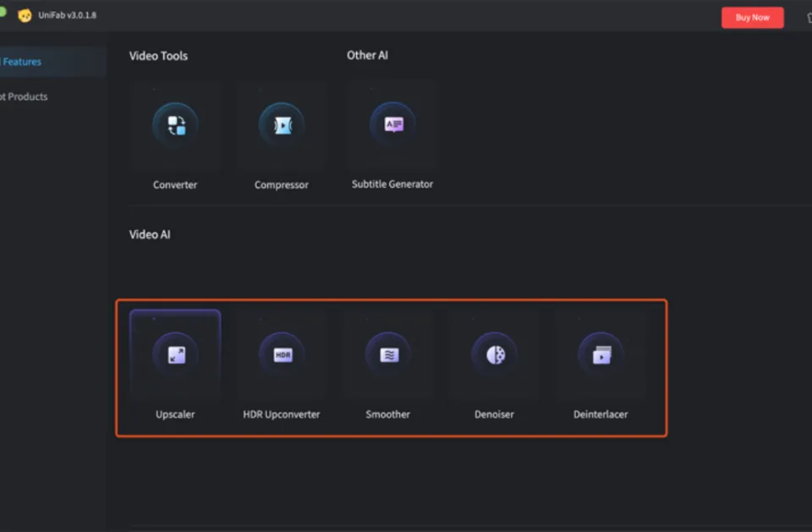This screenshot has width=812, height=532.
Task: Open the Deinterlacer tool icon
Action: [x=601, y=355]
